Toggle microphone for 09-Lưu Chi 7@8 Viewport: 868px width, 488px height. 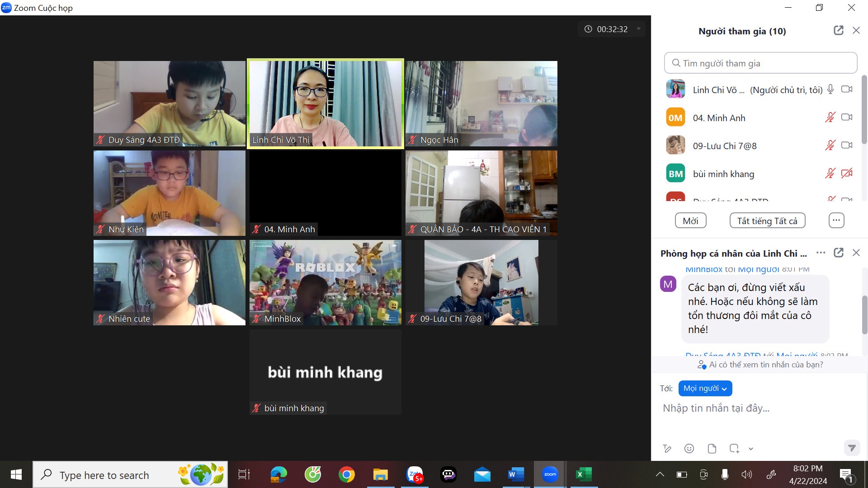[830, 145]
